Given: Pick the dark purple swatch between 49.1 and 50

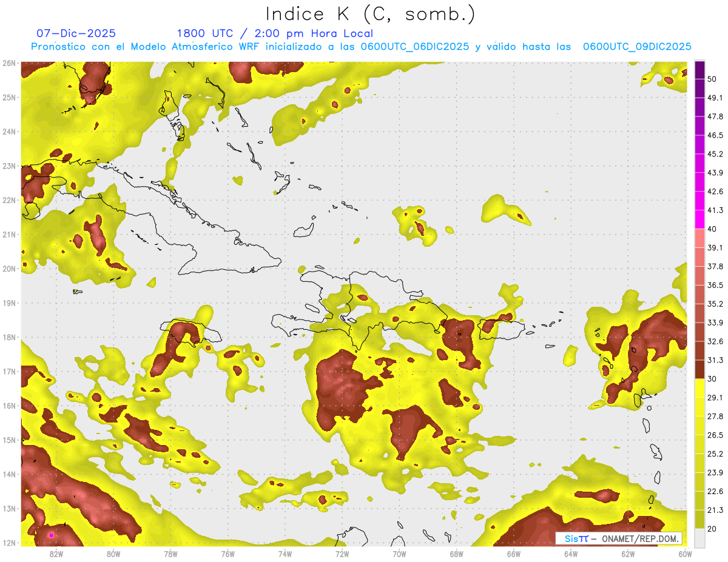Looking at the screenshot, I should click(x=699, y=89).
